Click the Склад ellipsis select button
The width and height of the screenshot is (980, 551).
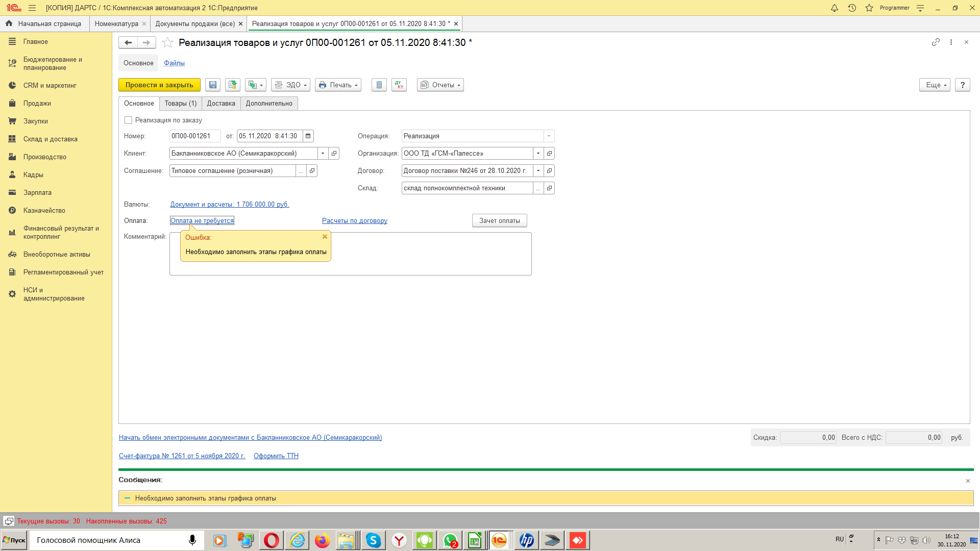click(x=538, y=188)
